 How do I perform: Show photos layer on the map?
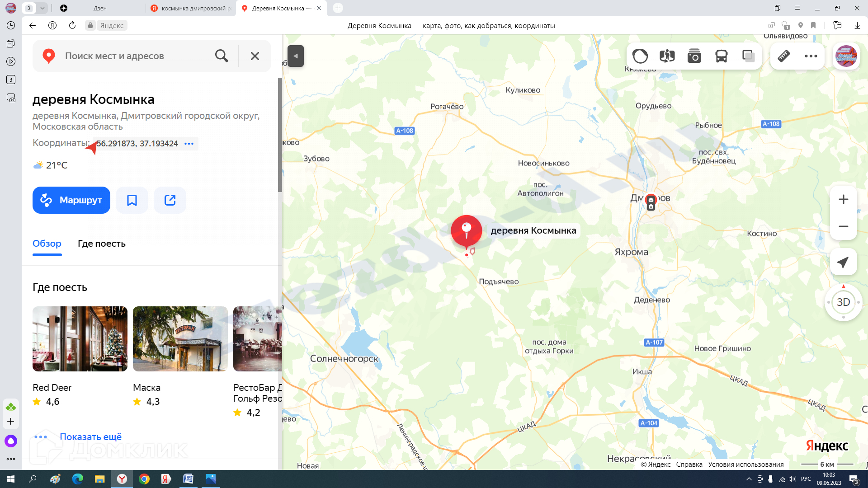(x=694, y=56)
